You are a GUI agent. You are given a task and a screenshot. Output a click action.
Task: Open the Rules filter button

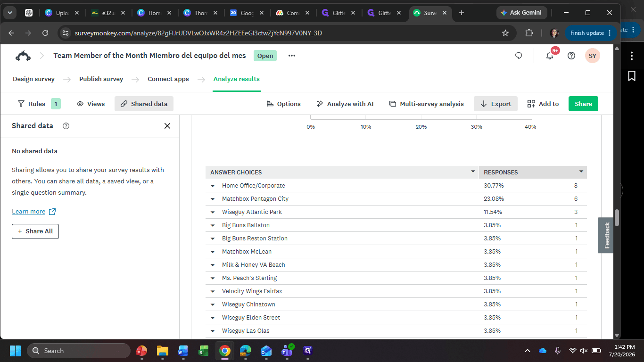(39, 104)
